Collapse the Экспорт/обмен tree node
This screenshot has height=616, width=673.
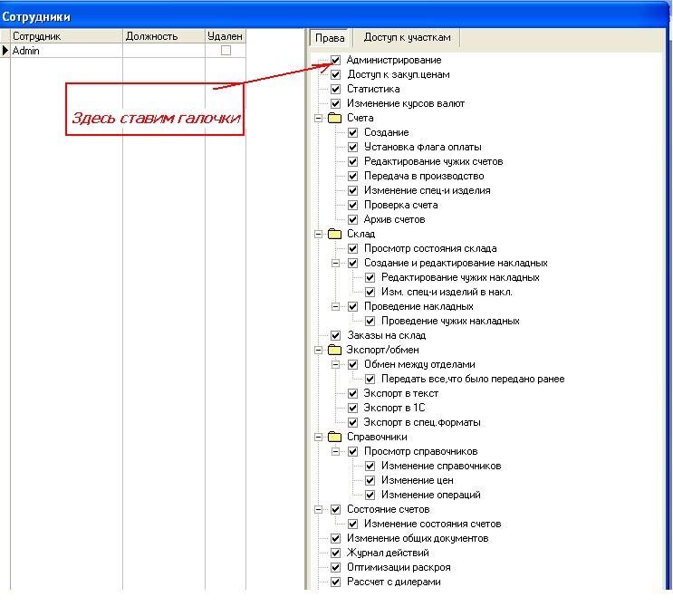319,350
